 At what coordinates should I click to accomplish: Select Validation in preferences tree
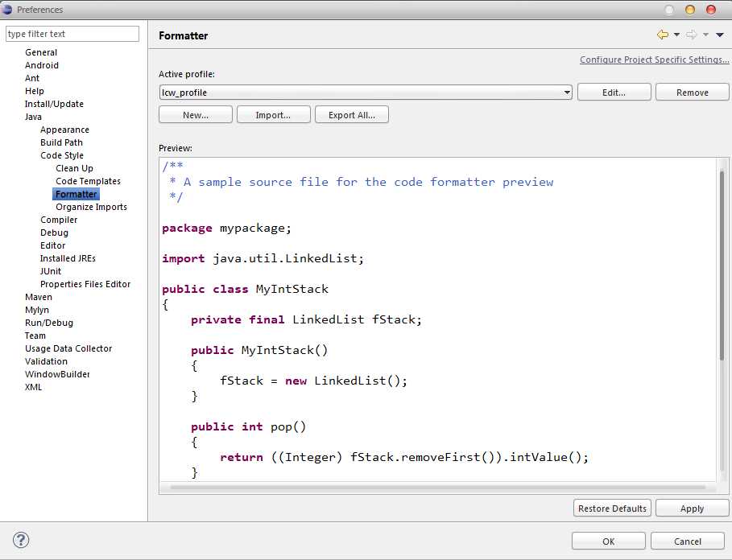point(46,361)
